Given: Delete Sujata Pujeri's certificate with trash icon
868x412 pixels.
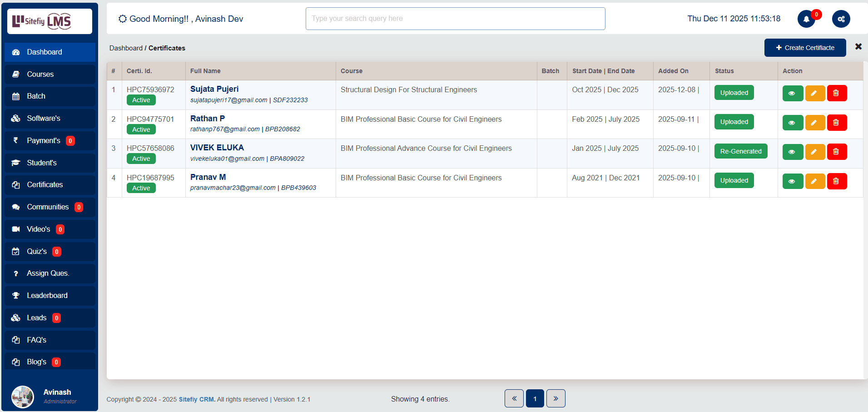Looking at the screenshot, I should tap(836, 93).
